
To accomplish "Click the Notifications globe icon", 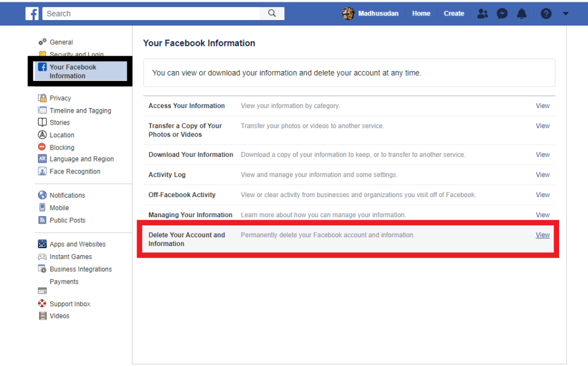I will [42, 195].
